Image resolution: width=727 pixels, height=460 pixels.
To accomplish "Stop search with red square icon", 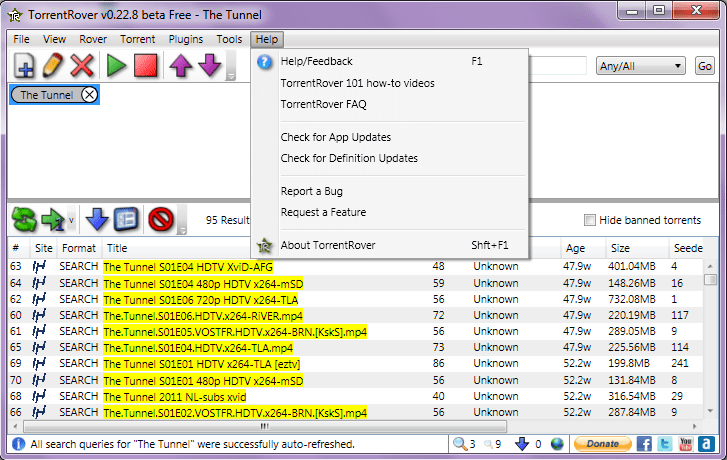I will pos(146,65).
